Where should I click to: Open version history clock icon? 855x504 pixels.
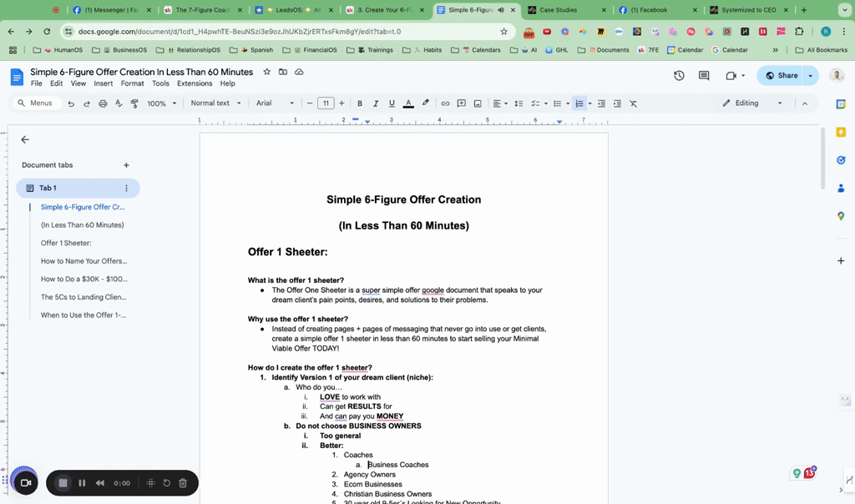tap(679, 76)
